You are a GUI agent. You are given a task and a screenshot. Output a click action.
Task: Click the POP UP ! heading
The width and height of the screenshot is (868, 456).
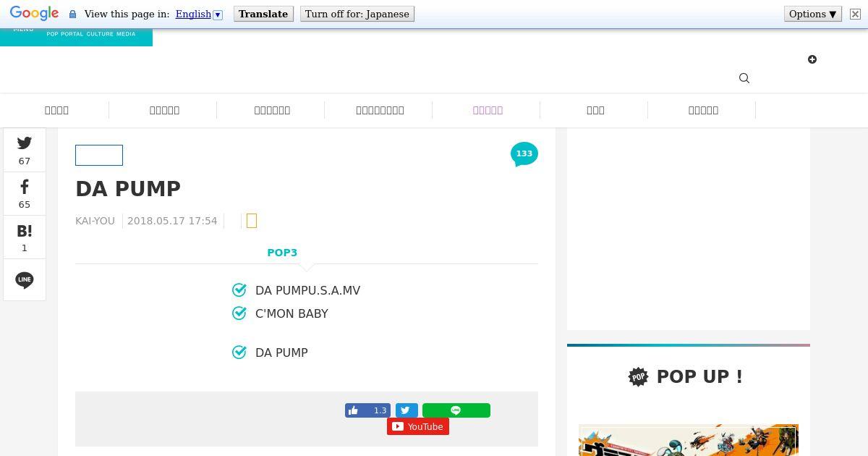point(699,376)
